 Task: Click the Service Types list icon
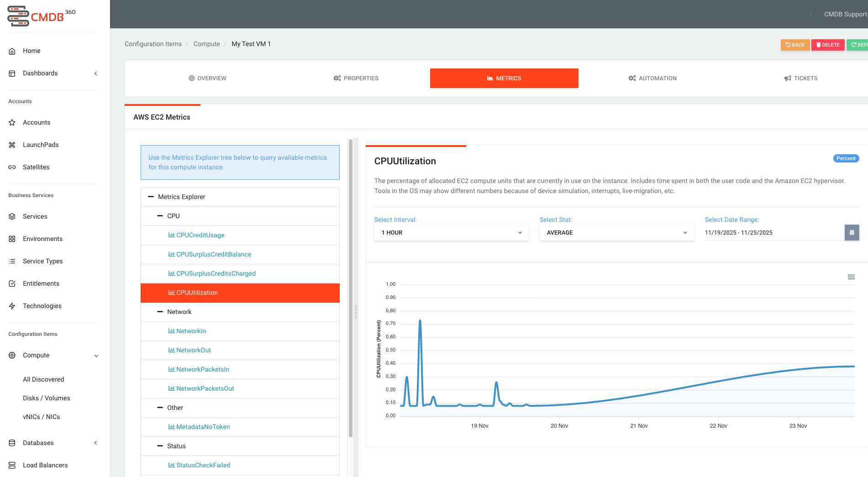point(12,262)
